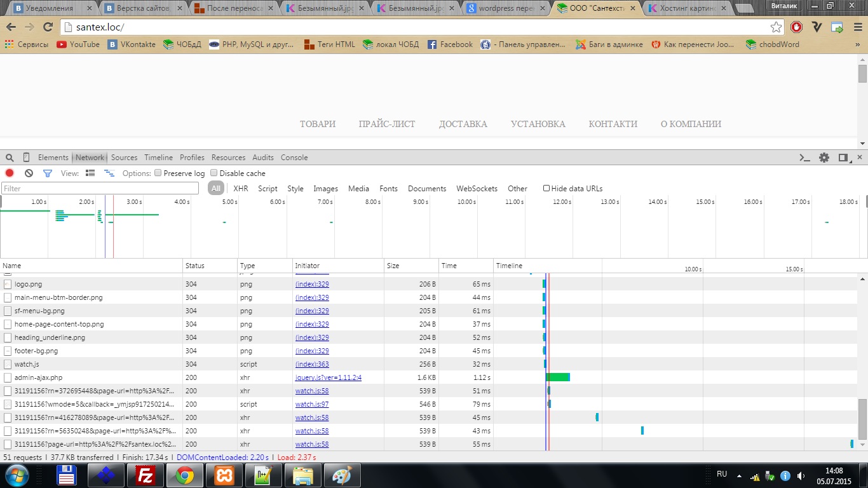The image size is (868, 488).
Task: Show the console drawer using the prompt icon
Action: tap(805, 158)
